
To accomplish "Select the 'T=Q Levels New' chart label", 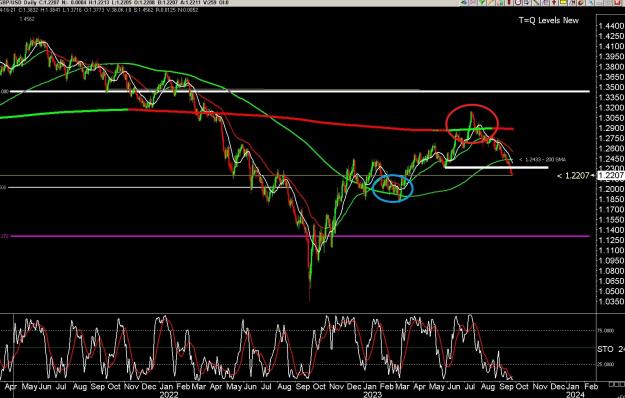I will (x=548, y=20).
